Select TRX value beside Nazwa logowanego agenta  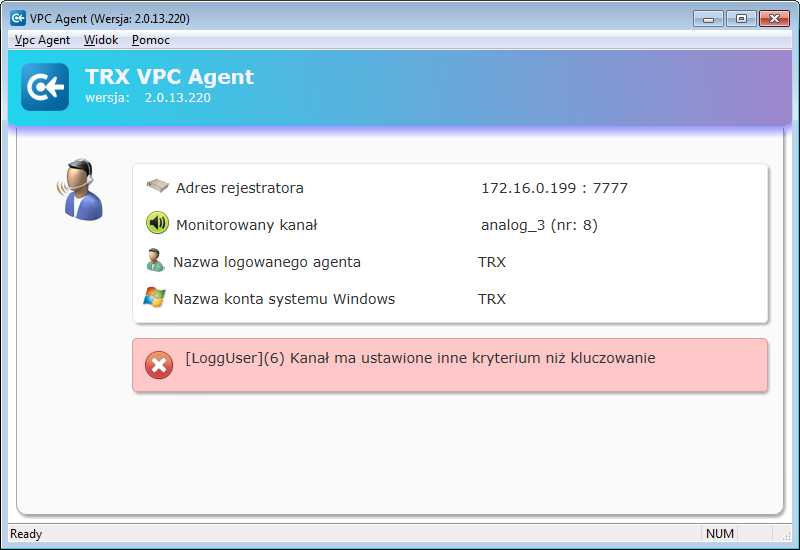492,262
